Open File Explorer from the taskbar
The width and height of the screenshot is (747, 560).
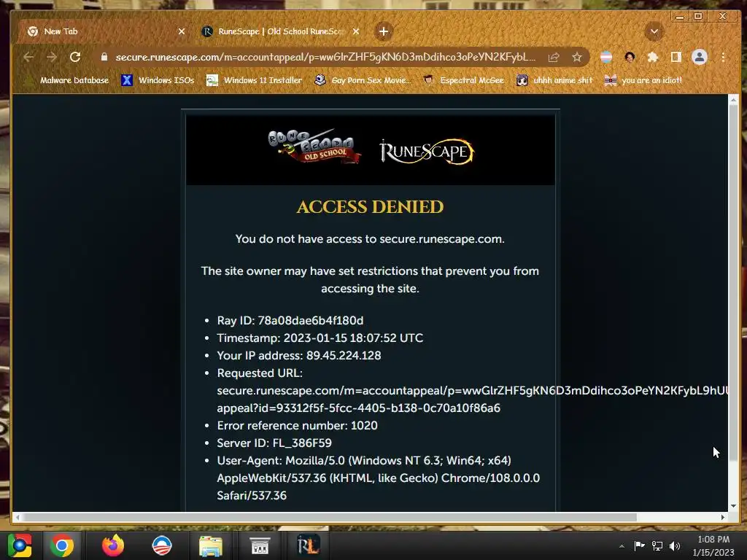pyautogui.click(x=211, y=545)
